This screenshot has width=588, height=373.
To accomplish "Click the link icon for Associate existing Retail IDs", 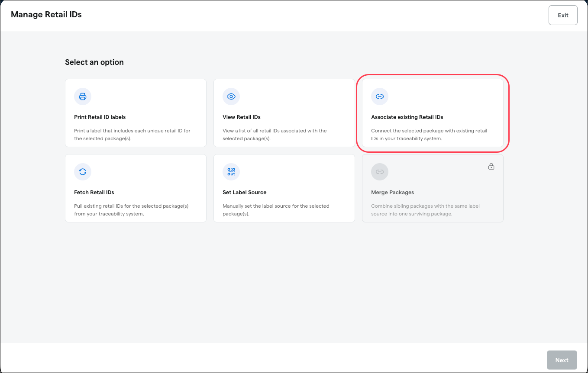I will 380,96.
